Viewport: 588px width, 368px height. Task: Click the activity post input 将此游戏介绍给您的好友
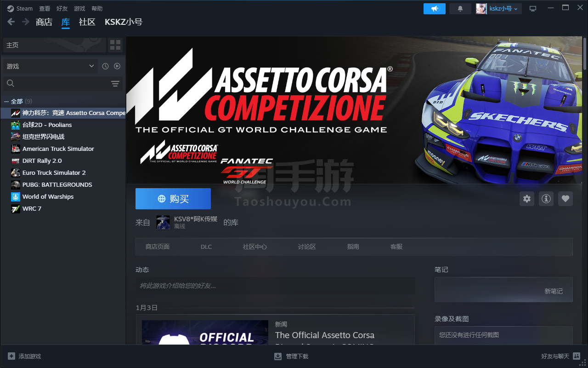275,286
